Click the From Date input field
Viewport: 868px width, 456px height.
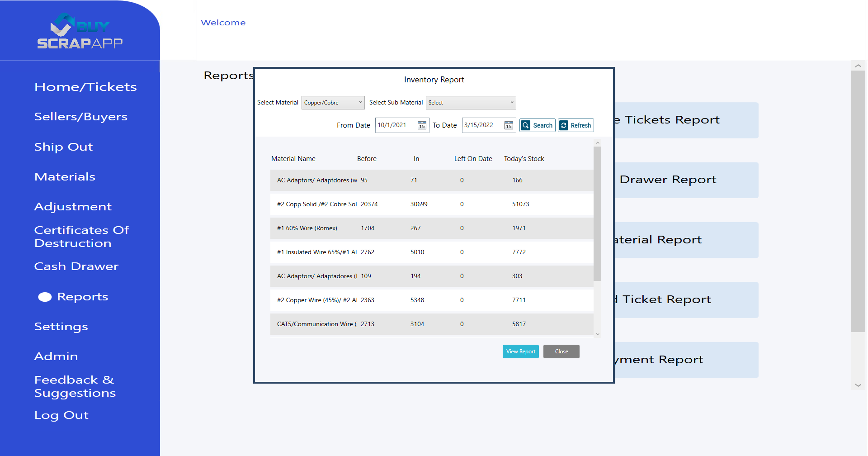(x=396, y=125)
